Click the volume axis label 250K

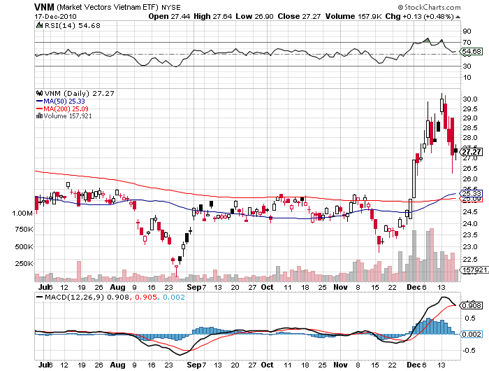click(24, 263)
